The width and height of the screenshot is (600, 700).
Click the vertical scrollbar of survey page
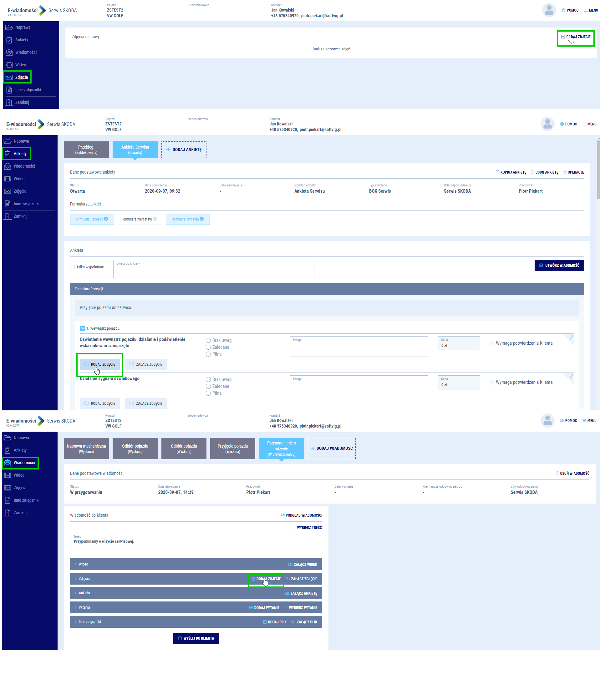598,169
